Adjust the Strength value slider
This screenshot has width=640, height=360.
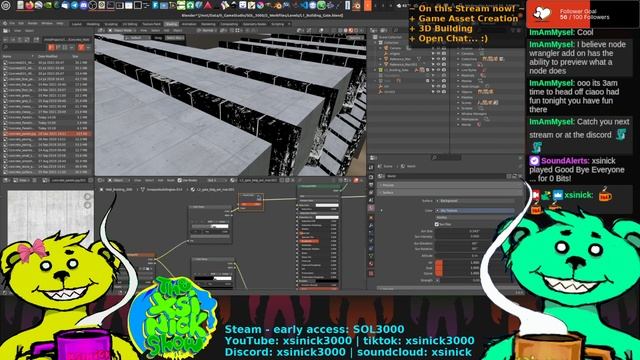[475, 280]
